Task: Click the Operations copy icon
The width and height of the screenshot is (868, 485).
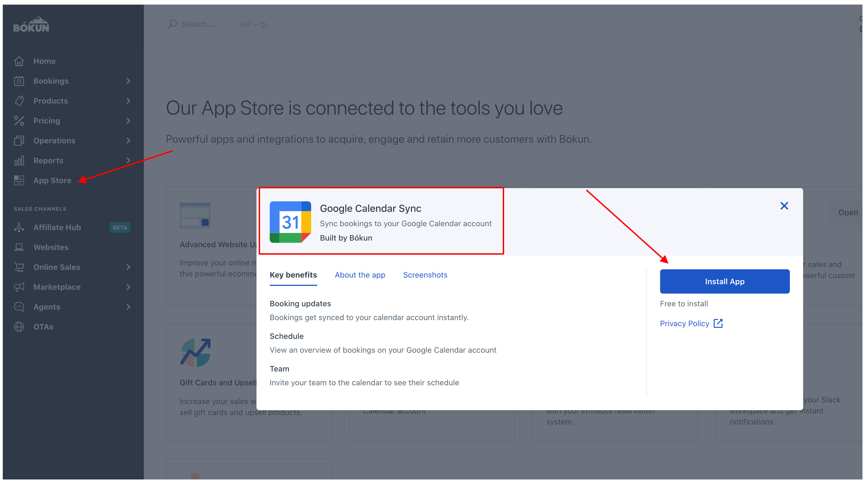Action: [19, 141]
